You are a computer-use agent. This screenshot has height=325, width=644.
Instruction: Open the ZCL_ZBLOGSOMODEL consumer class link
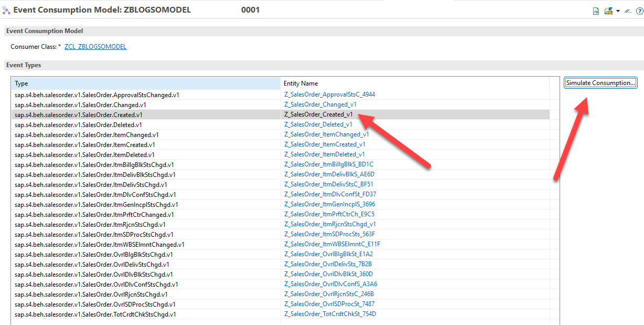(x=95, y=47)
